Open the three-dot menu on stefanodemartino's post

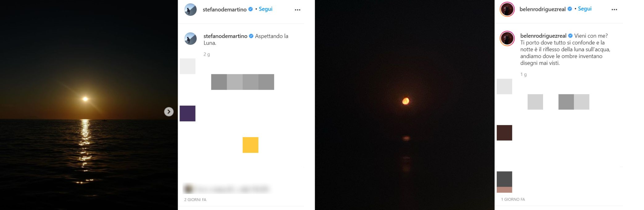click(297, 10)
